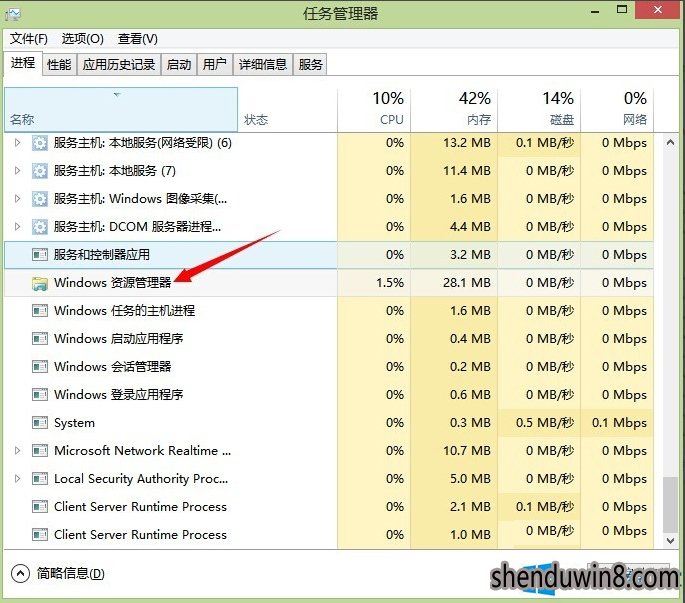685x603 pixels.
Task: Click the gear icon for 服务主机: Windows 图像采集
Action: tap(40, 199)
